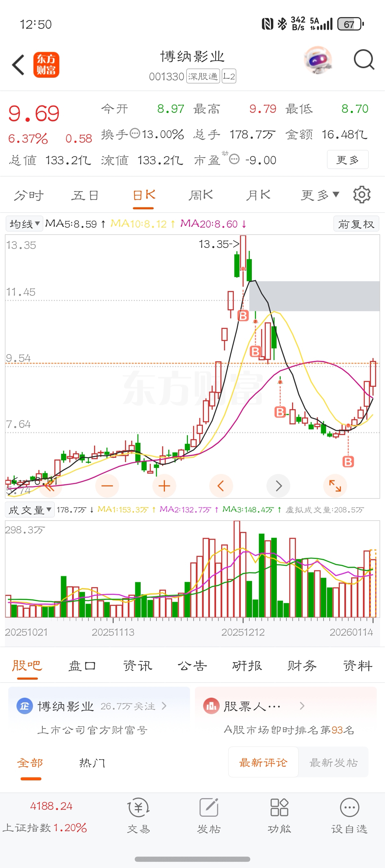
Task: Expand 股票人气 card chevron
Action: click(x=302, y=706)
